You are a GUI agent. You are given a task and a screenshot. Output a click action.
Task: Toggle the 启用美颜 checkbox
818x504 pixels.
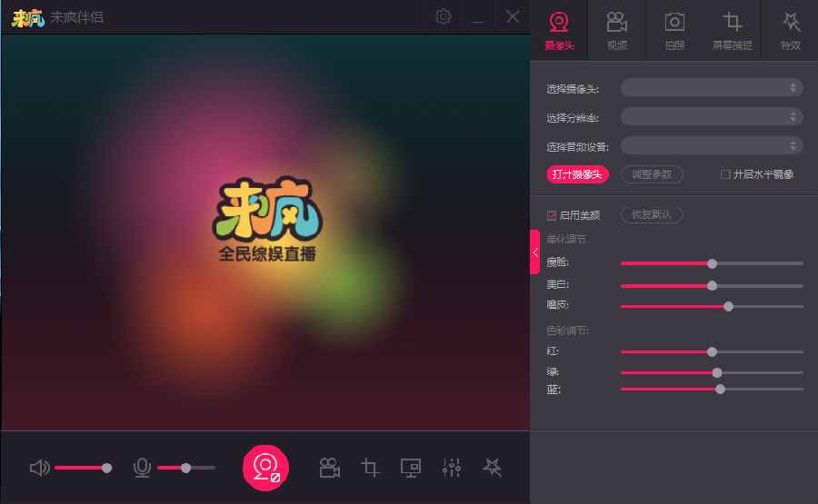(552, 215)
